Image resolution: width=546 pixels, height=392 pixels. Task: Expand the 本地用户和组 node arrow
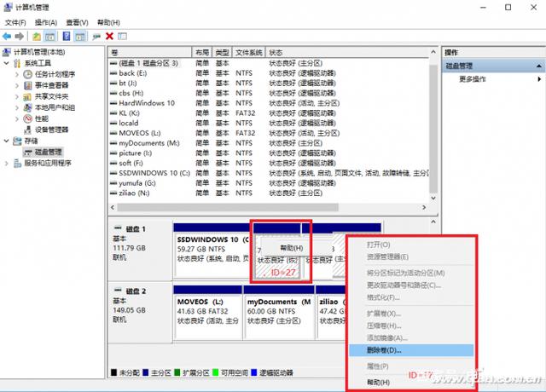(x=17, y=107)
